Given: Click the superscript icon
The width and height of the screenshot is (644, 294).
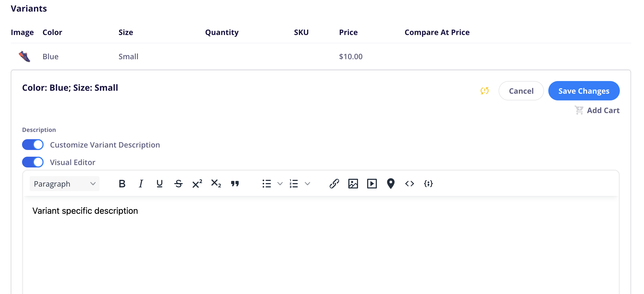Looking at the screenshot, I should (197, 184).
